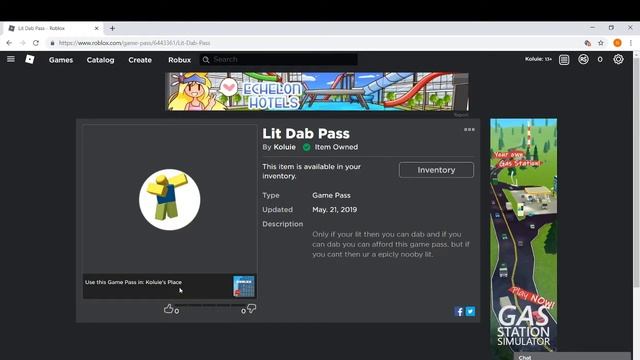Click the Robux balance number 0
640x360 pixels.
tap(600, 60)
